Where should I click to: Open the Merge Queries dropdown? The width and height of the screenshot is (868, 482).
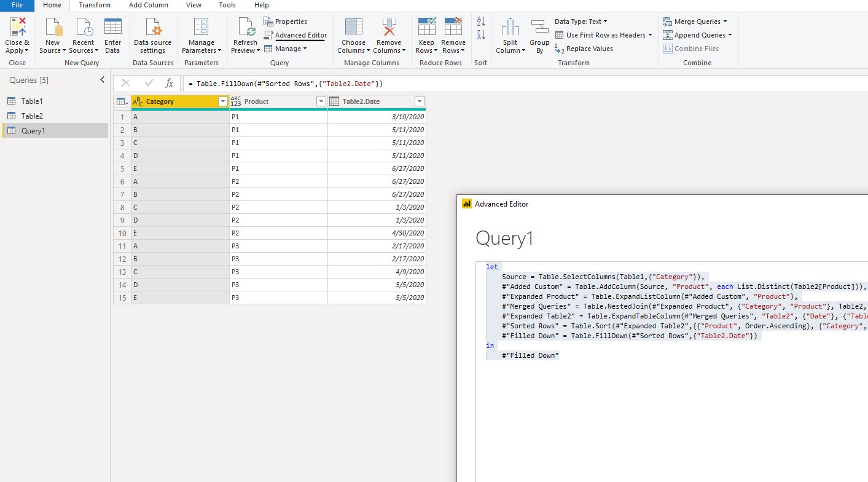[x=695, y=22]
